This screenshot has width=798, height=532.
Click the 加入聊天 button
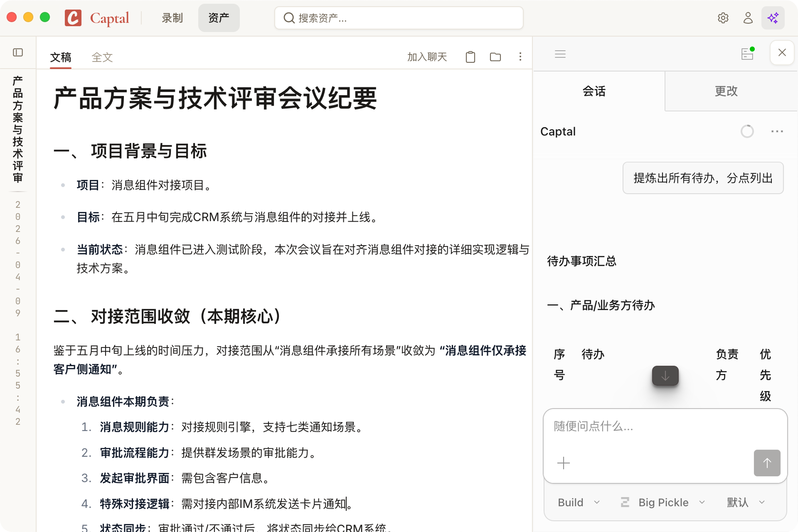pos(427,57)
